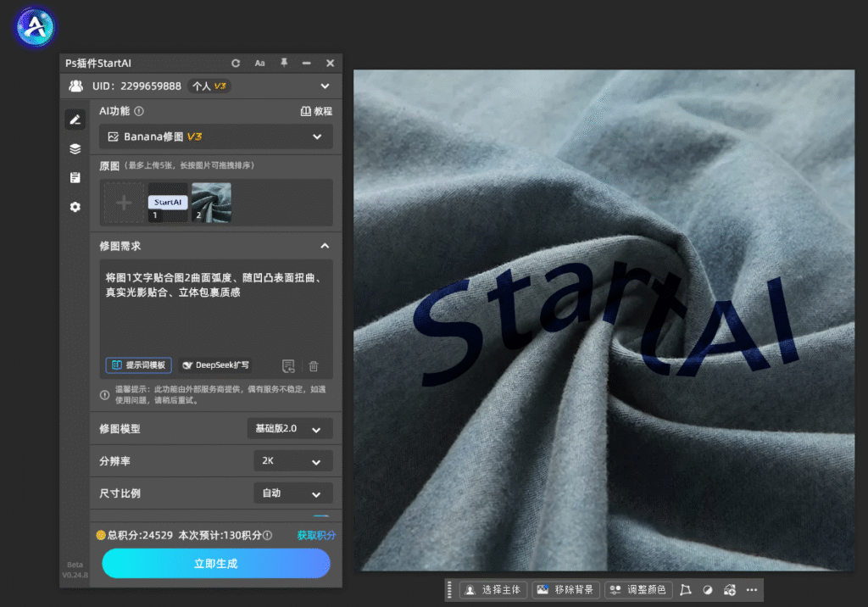
Task: Click the 立即生成 generate button
Action: 216,563
